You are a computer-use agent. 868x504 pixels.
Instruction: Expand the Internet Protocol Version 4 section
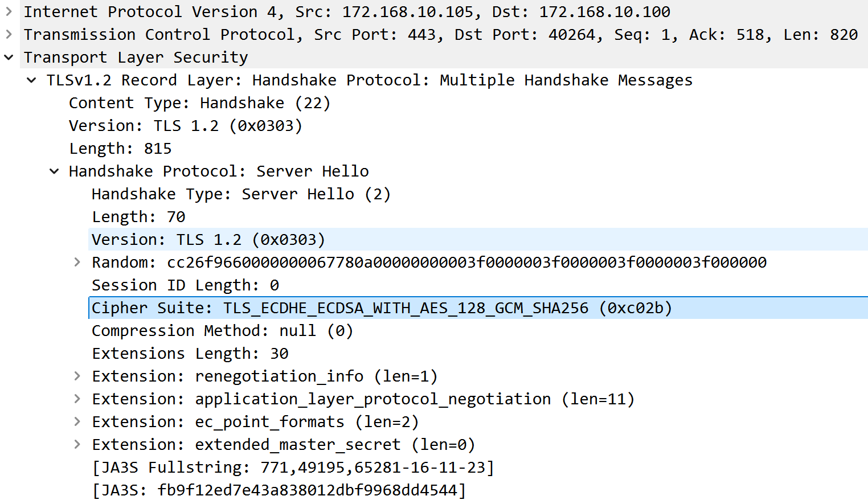click(9, 11)
